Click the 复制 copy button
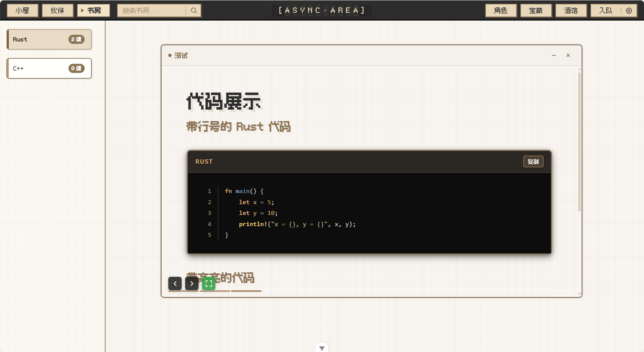Screen dimensions: 644x352 (x=533, y=161)
